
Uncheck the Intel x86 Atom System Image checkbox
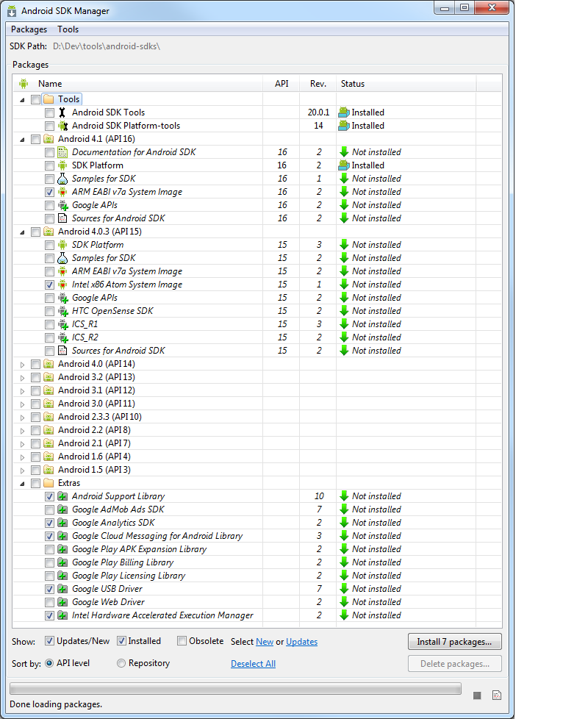[49, 285]
